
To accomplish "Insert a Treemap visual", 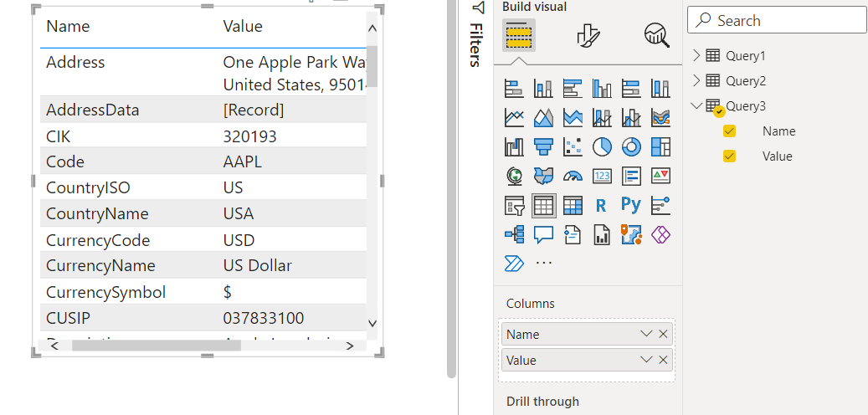I will 660,146.
